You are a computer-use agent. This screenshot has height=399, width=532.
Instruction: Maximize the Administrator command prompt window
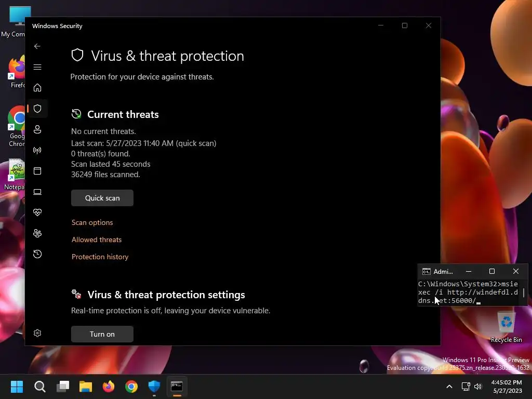pos(491,271)
